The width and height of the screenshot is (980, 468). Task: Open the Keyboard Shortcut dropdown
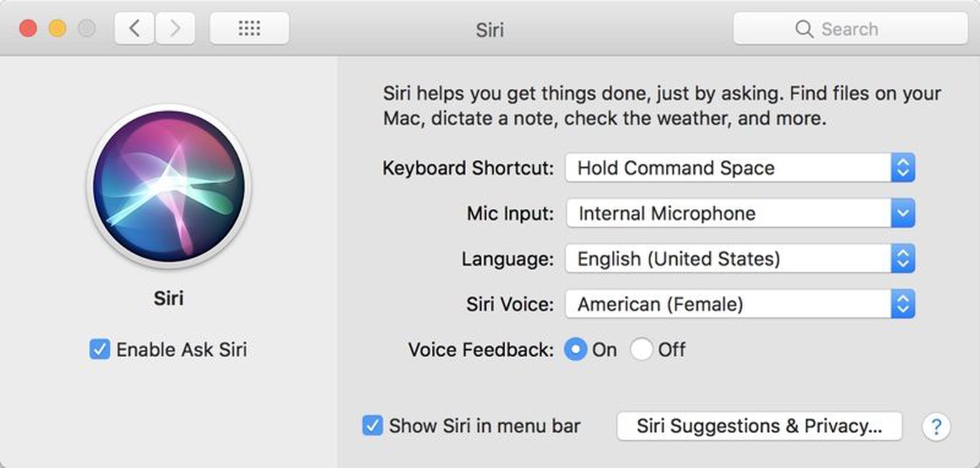pos(735,168)
